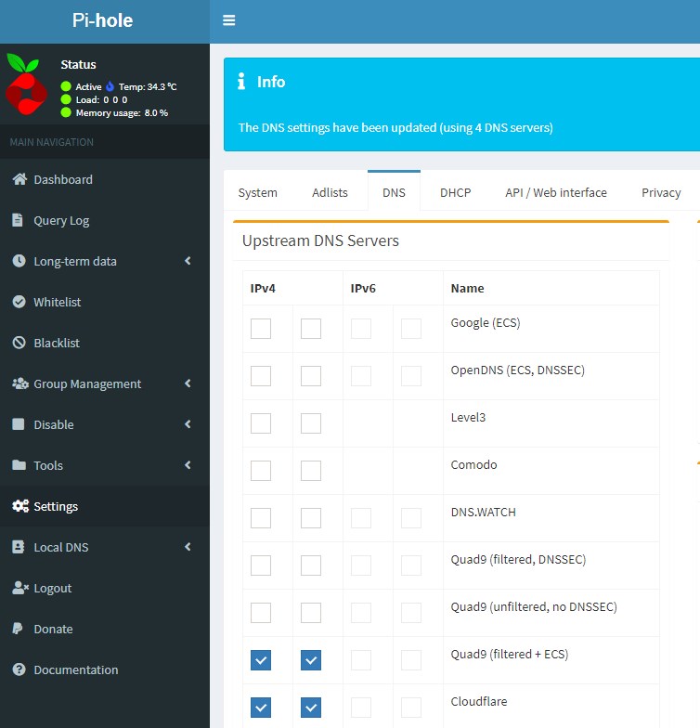Click the Donate label in the sidebar
700x728 pixels.
point(54,630)
